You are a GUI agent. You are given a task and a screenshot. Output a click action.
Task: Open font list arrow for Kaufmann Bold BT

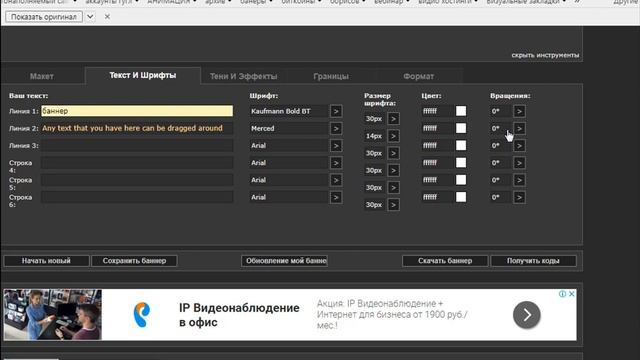336,111
